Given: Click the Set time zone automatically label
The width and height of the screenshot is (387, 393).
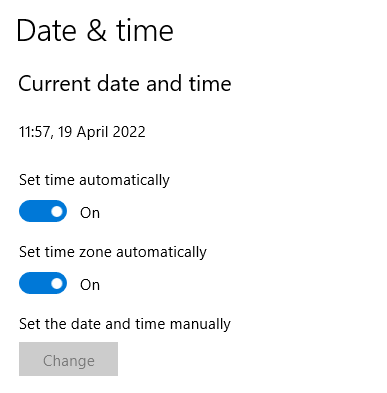Looking at the screenshot, I should pyautogui.click(x=113, y=252).
